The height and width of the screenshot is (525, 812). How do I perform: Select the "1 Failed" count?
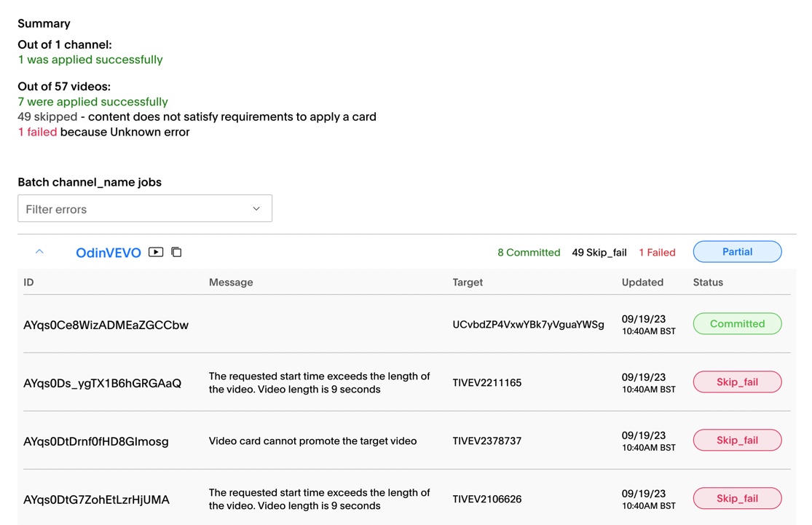[657, 253]
